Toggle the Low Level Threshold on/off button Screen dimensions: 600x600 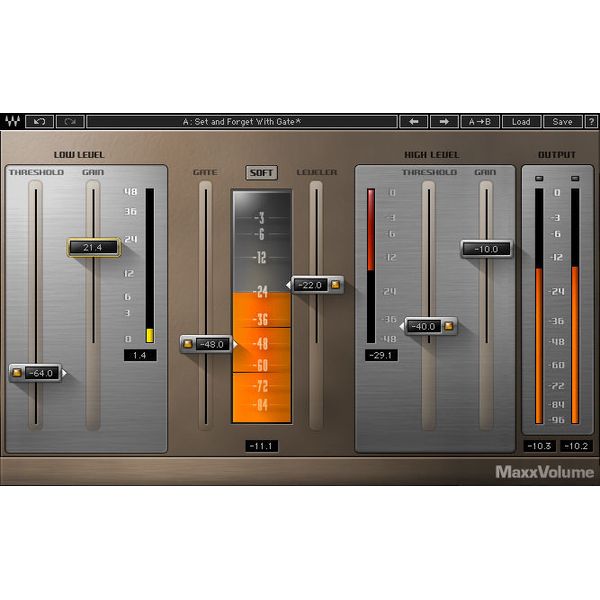(18, 373)
